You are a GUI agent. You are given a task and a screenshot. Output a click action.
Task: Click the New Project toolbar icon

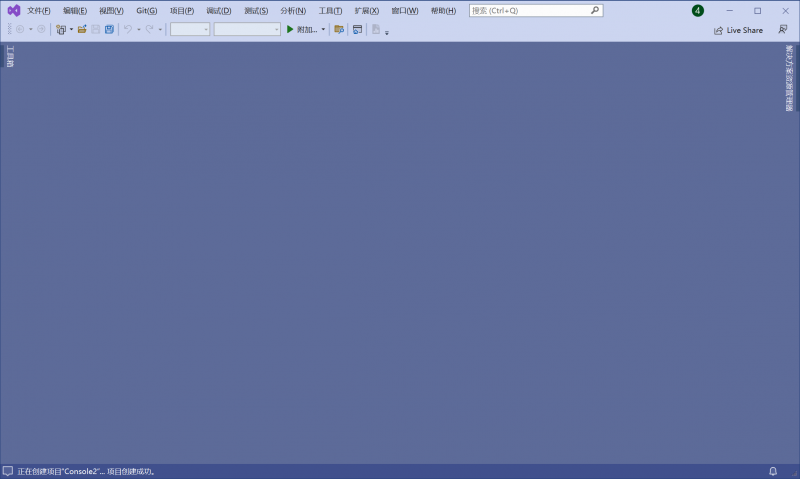[61, 29]
